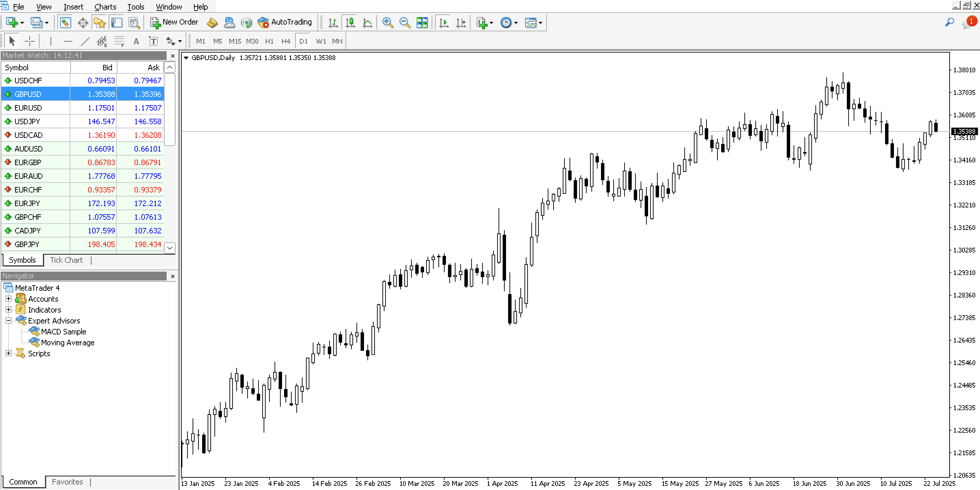This screenshot has width=980, height=490.
Task: Open the Charts menu
Action: (105, 6)
